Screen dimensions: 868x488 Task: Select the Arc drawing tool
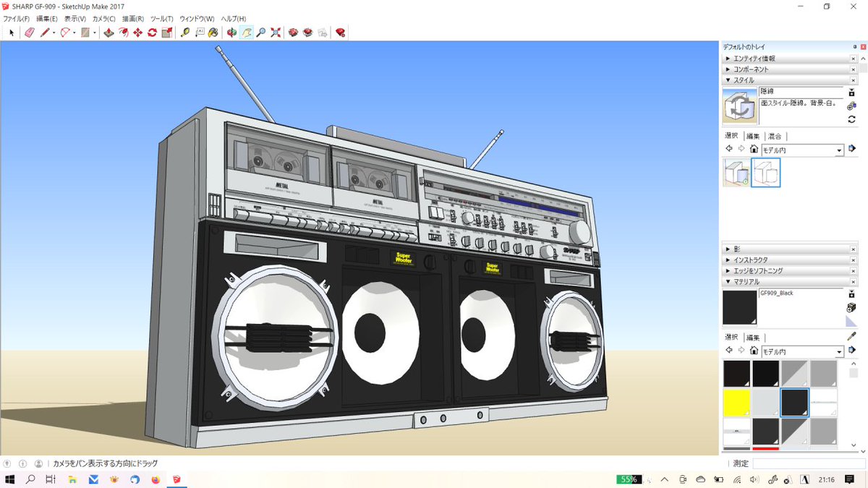point(65,33)
